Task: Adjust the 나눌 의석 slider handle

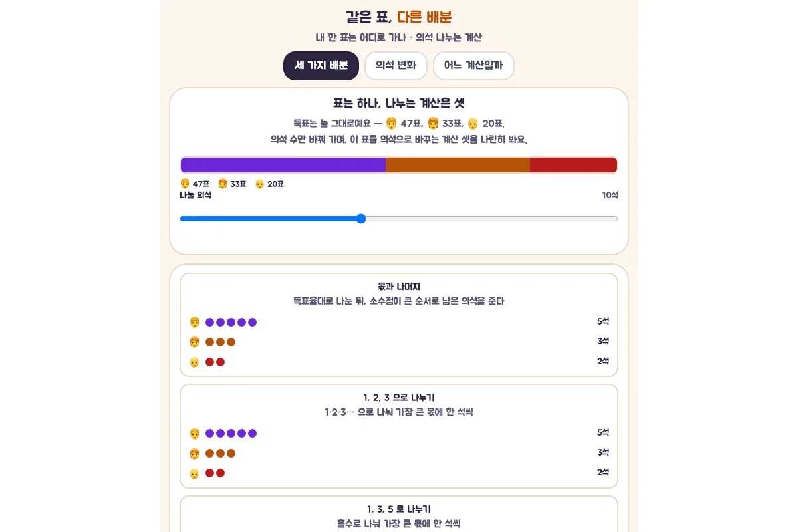Action: coord(361,219)
